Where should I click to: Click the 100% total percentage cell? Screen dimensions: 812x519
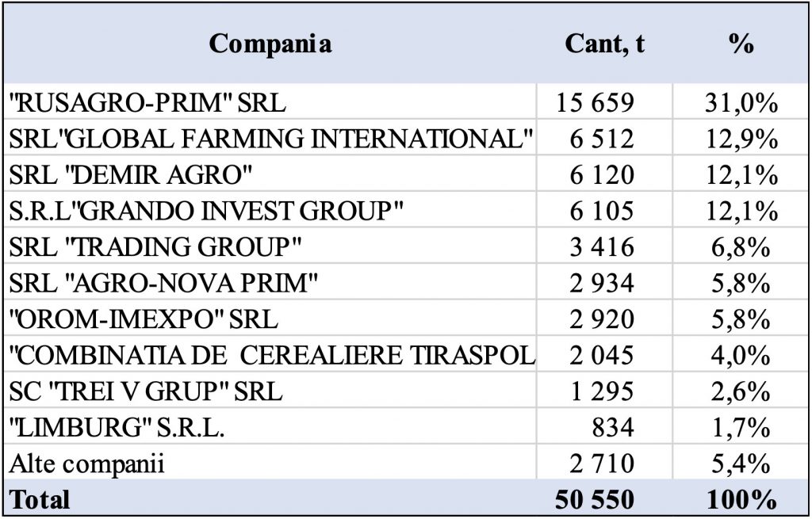(x=741, y=499)
